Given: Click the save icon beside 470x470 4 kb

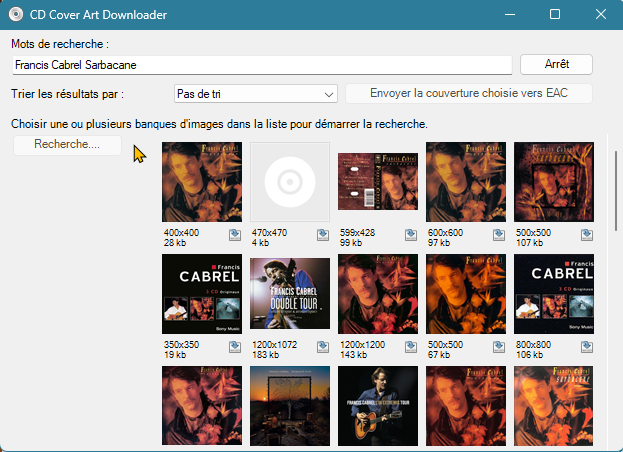Looking at the screenshot, I should (x=323, y=235).
